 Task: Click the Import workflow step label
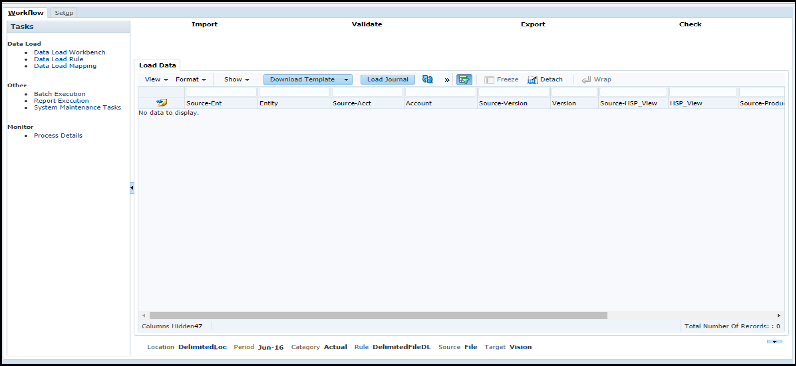point(205,24)
